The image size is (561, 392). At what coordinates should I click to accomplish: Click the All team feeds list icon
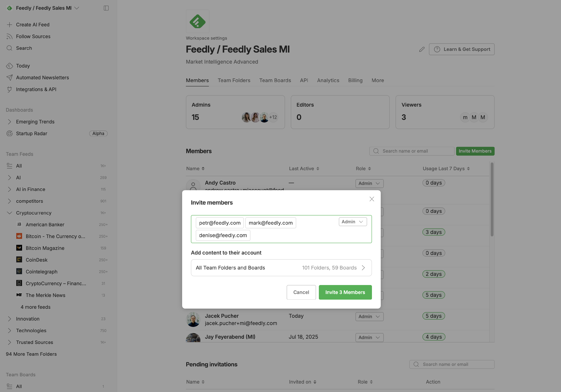point(9,166)
